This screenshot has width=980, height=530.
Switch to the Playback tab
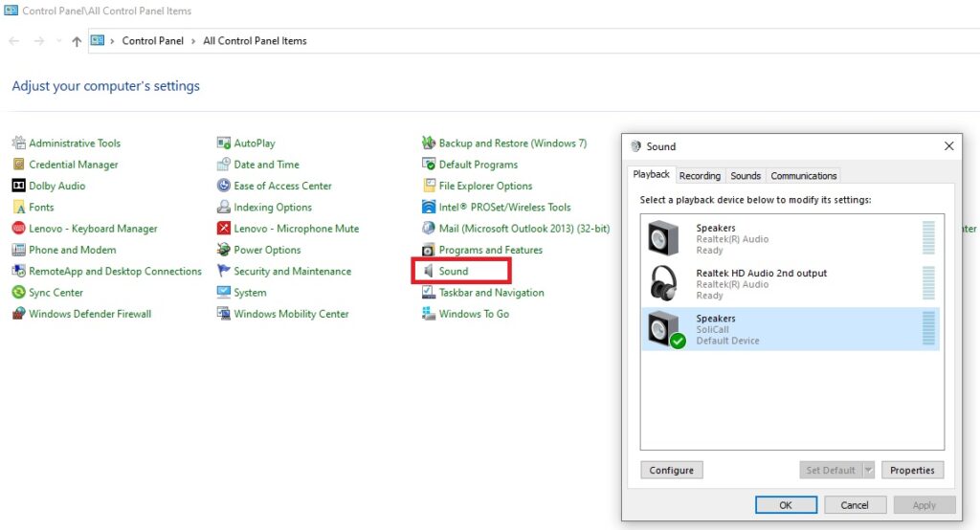pyautogui.click(x=651, y=174)
